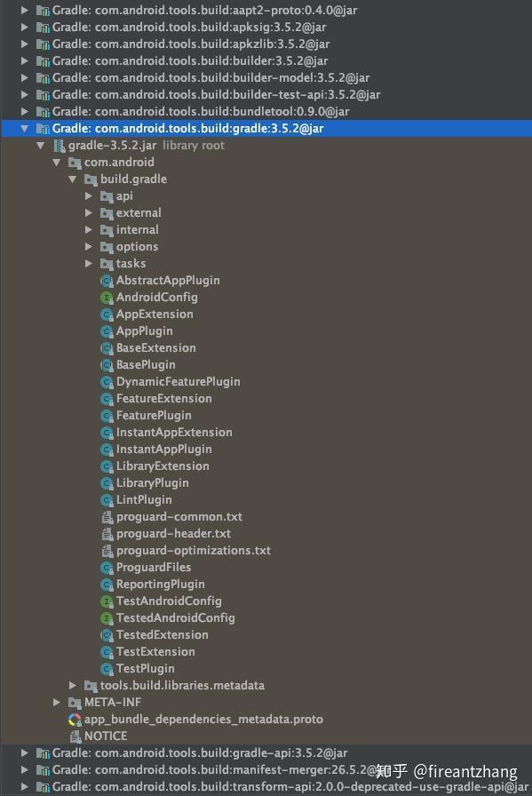Select the transform-api:2.0.0-deprecated-use-gradle-api@jar row
Screen dimensions: 532x796
pyautogui.click(x=266, y=787)
